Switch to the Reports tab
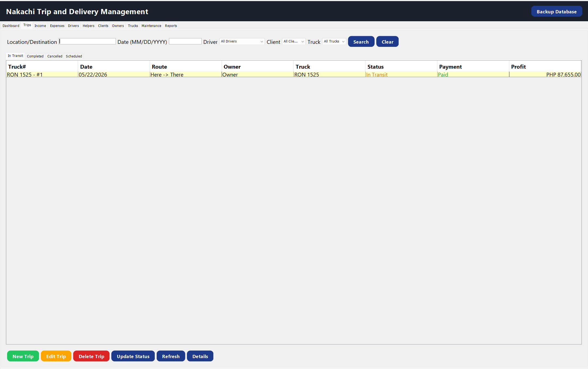Viewport: 588px width, 369px height. pos(171,26)
